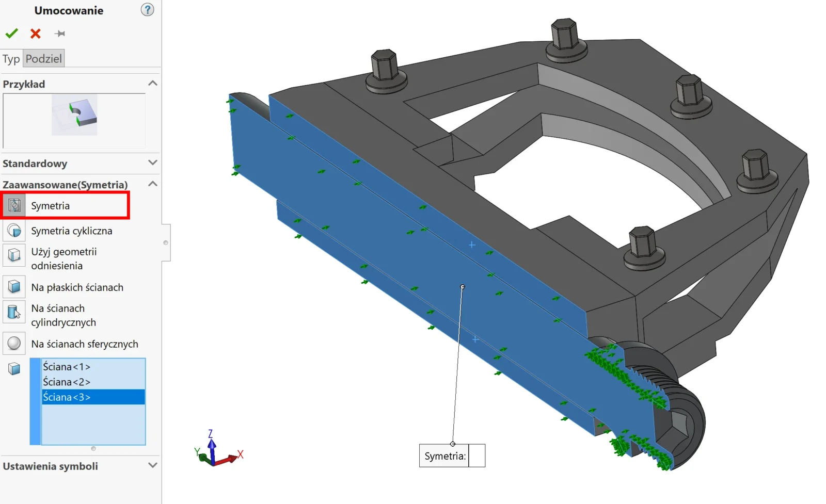Screen dimensions: 826x504
Task: Select Na ścianach sferycznych icon
Action: 14,344
